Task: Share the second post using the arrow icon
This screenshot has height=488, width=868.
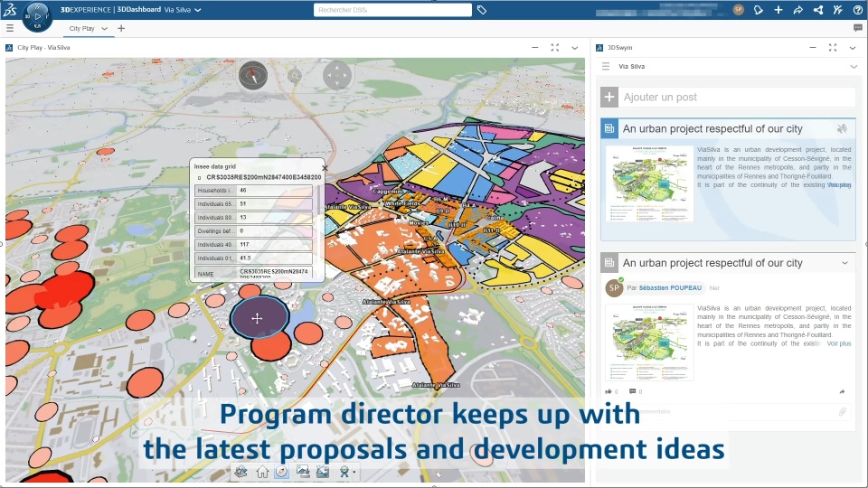Action: pos(842,391)
